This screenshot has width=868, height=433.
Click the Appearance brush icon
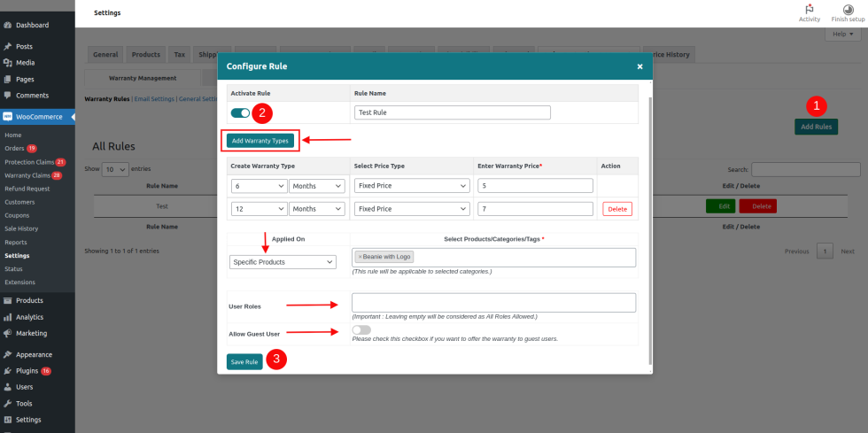8,355
